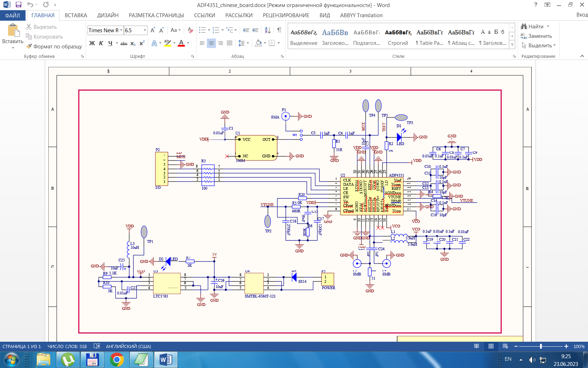Click the zoom in plus button
The image size is (588, 368).
tap(566, 346)
